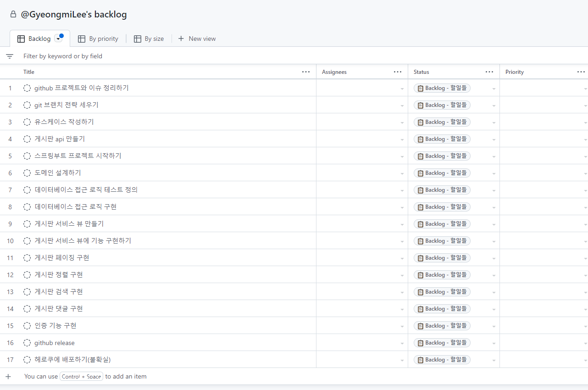Open the Assignees dropdown for "인증 기능 구현"
This screenshot has height=390, width=588.
(402, 326)
